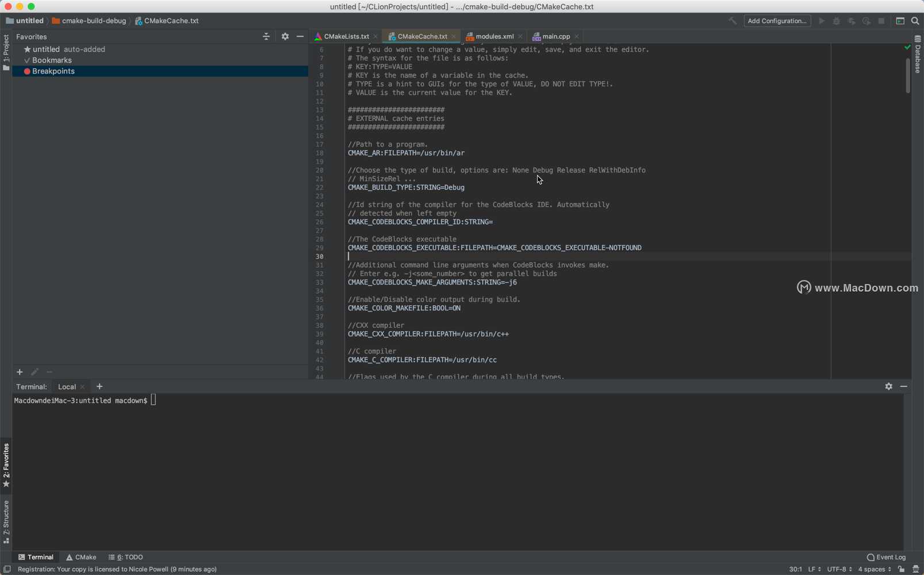Click the untitled project breadcrumb

(25, 21)
